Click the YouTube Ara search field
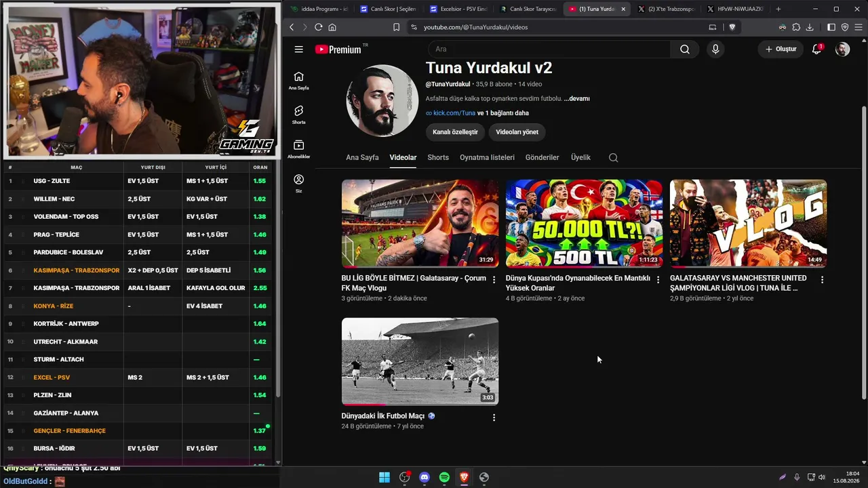 [549, 49]
